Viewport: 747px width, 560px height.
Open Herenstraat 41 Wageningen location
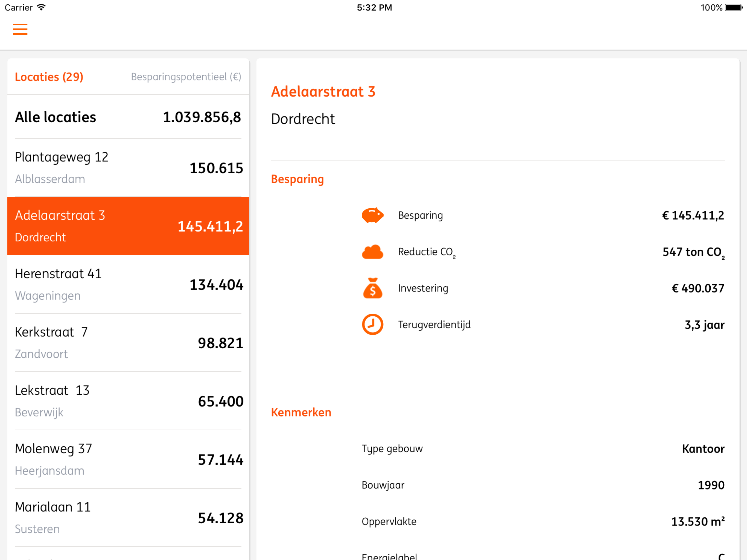[x=128, y=284]
